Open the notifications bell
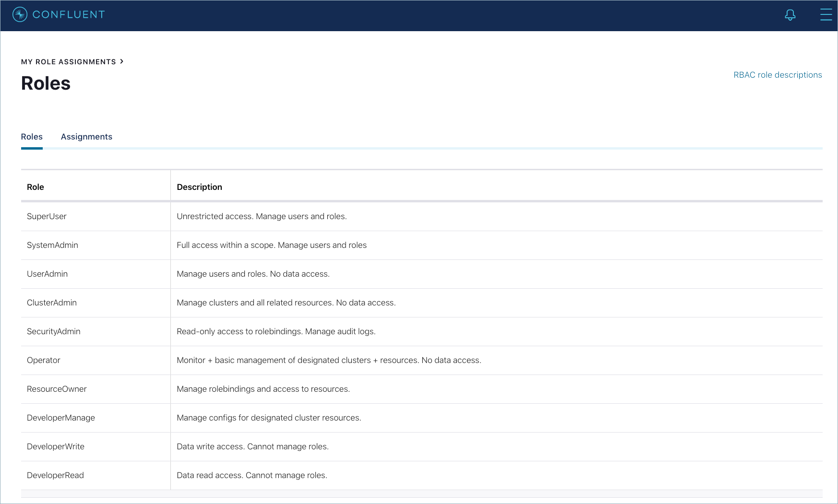This screenshot has height=504, width=838. pos(790,15)
